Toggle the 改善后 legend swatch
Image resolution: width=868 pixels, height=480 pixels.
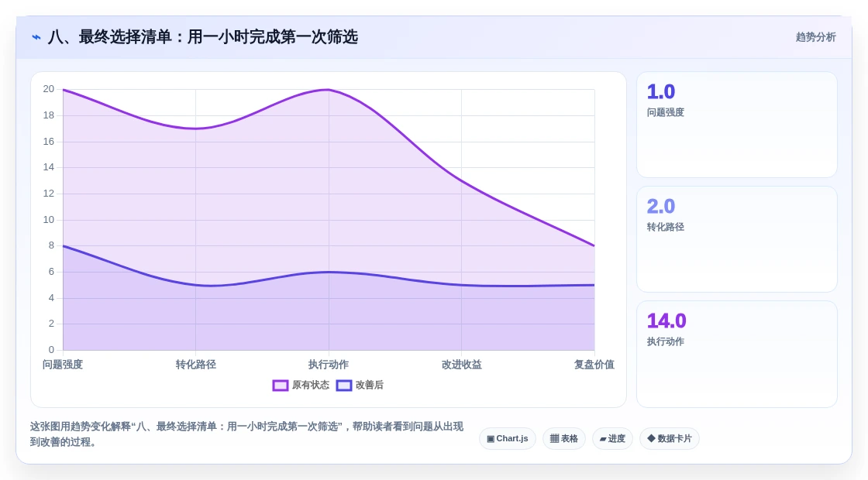tap(344, 386)
